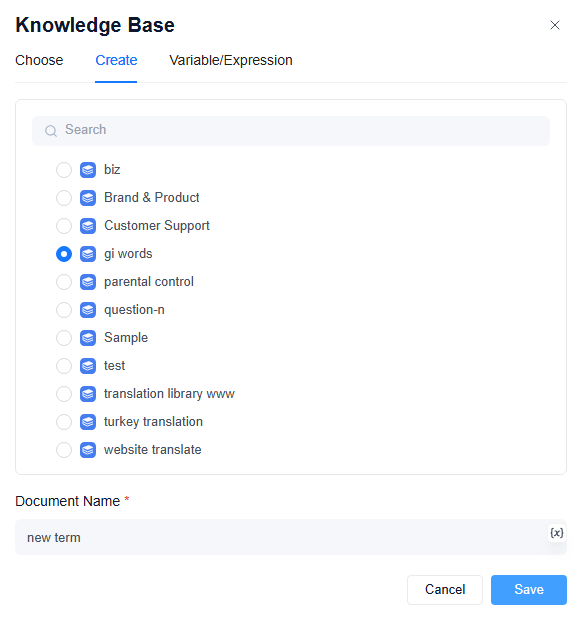Select the turkey translation radio button
The height and width of the screenshot is (620, 582).
(x=64, y=422)
